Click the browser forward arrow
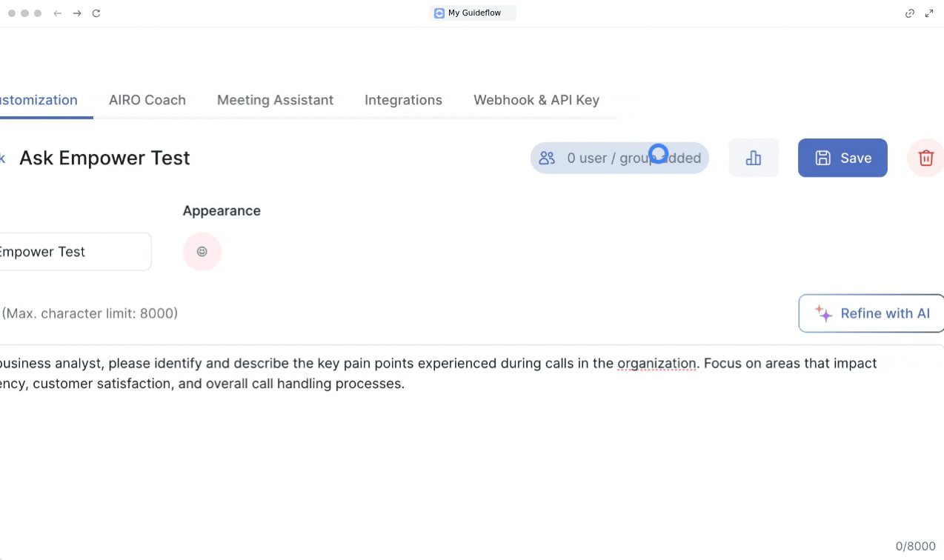 (77, 13)
